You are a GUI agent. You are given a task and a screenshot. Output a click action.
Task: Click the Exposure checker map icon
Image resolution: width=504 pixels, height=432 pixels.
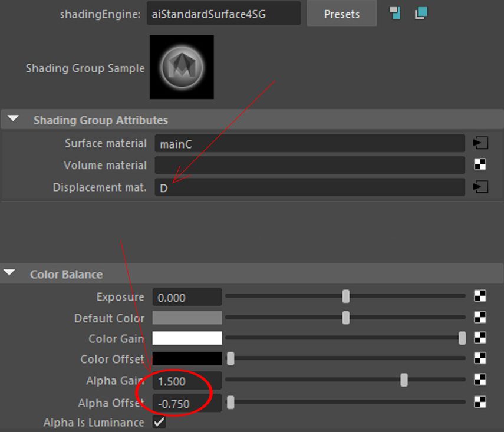tap(480, 297)
